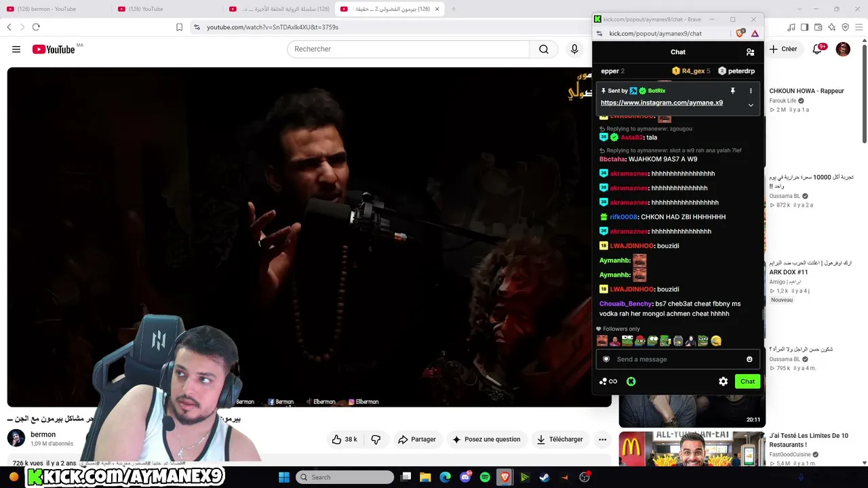Open Steam from the taskbar

pos(545,477)
